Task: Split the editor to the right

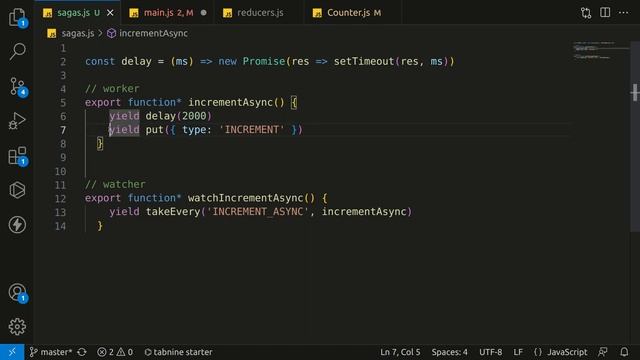Action: 605,13
